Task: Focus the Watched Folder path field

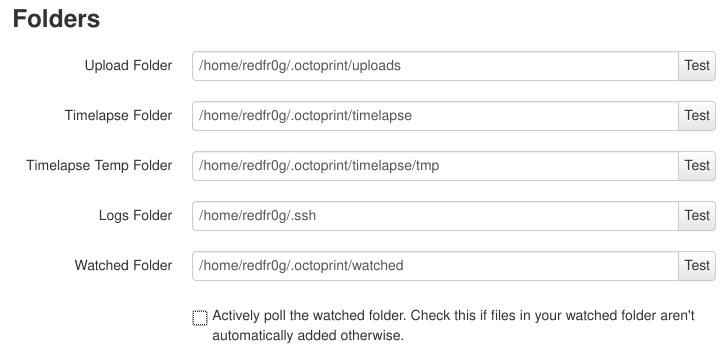Action: 435,266
